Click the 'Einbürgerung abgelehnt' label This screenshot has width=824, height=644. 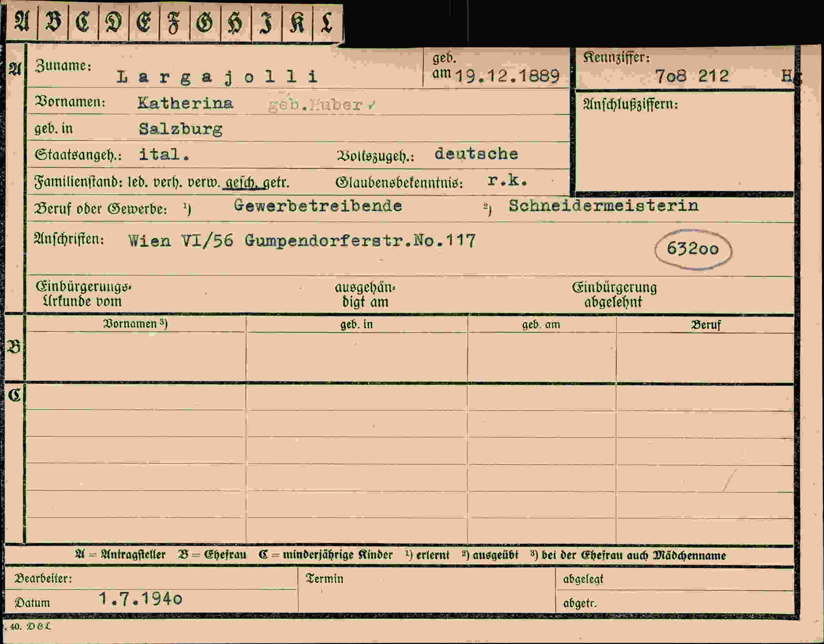point(614,295)
